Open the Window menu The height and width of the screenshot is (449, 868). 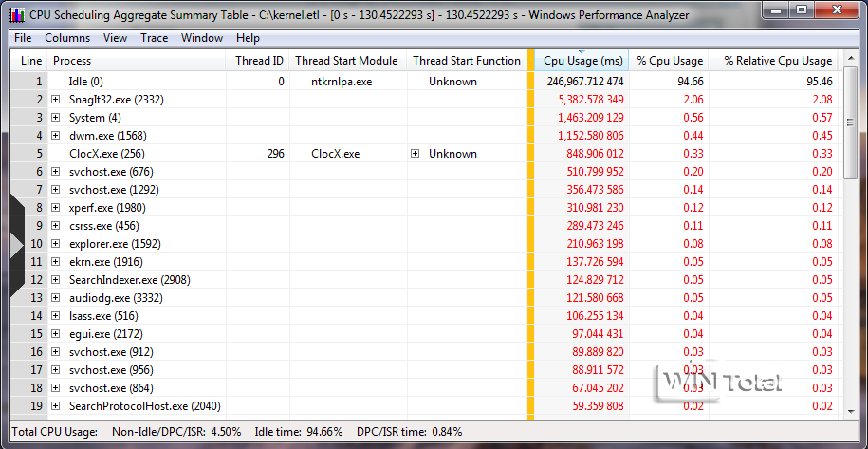point(202,38)
